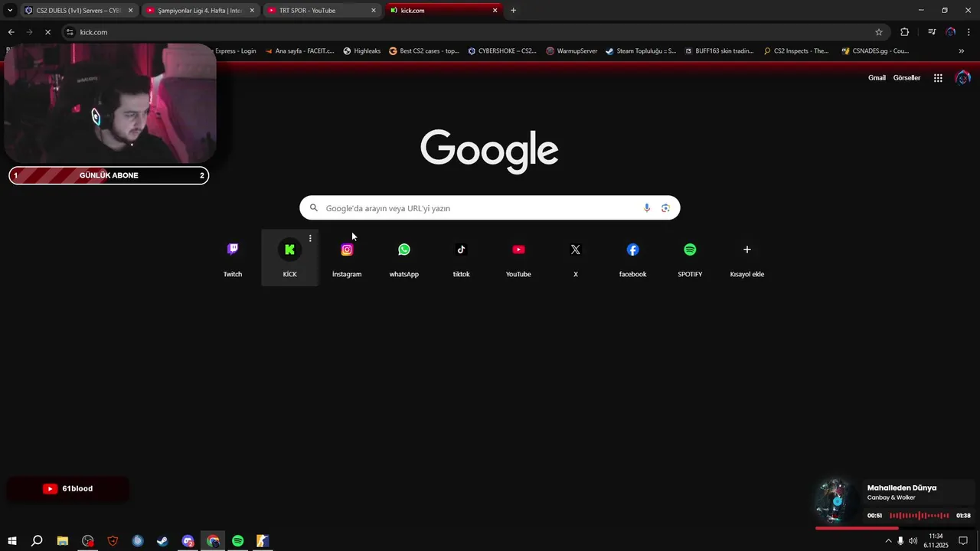
Task: Open the media controls toolbar icon
Action: [932, 32]
